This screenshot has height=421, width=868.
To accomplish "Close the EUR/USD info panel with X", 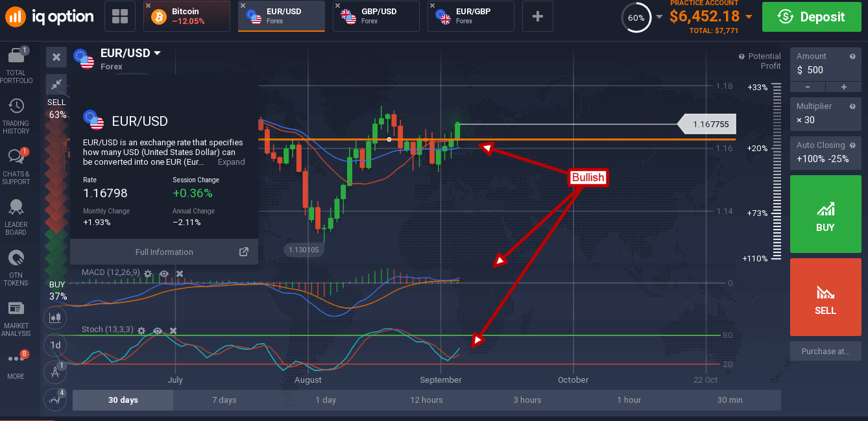I will (56, 57).
